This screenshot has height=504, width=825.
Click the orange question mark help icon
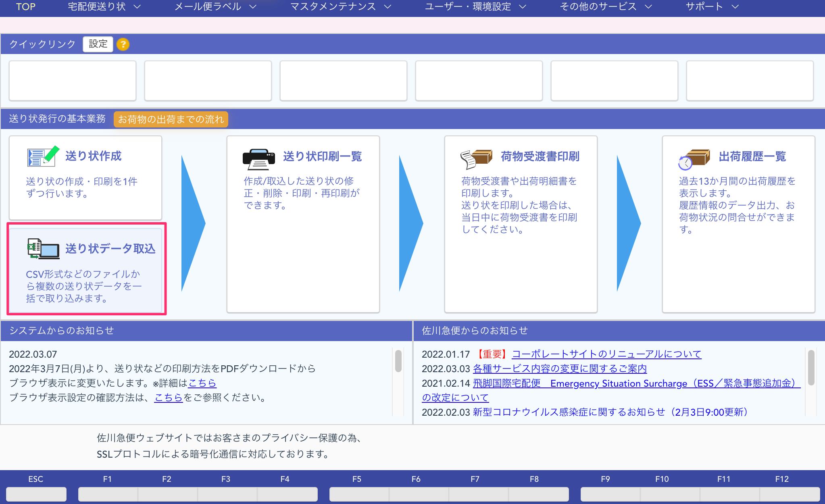(123, 44)
